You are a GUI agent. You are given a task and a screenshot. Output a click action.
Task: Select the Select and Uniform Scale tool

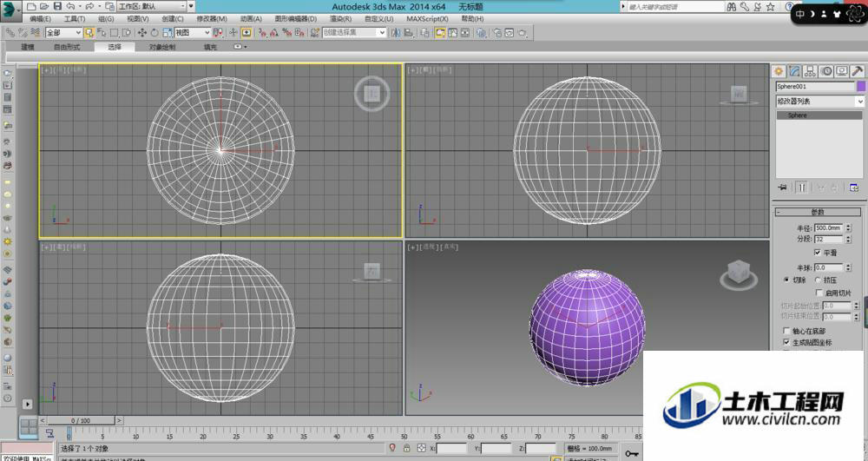[x=168, y=33]
